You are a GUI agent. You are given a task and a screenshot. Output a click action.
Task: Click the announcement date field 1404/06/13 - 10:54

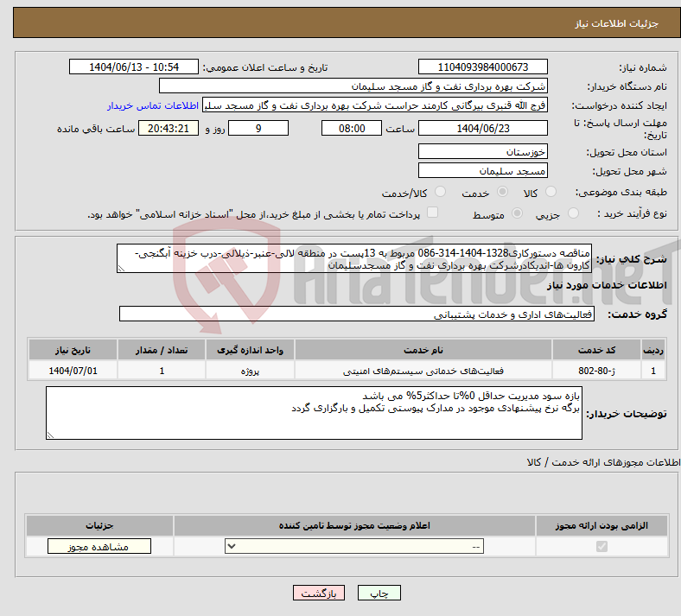tap(134, 67)
